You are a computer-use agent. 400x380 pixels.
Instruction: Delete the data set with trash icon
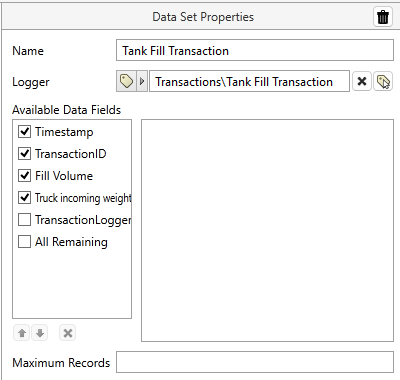point(383,17)
